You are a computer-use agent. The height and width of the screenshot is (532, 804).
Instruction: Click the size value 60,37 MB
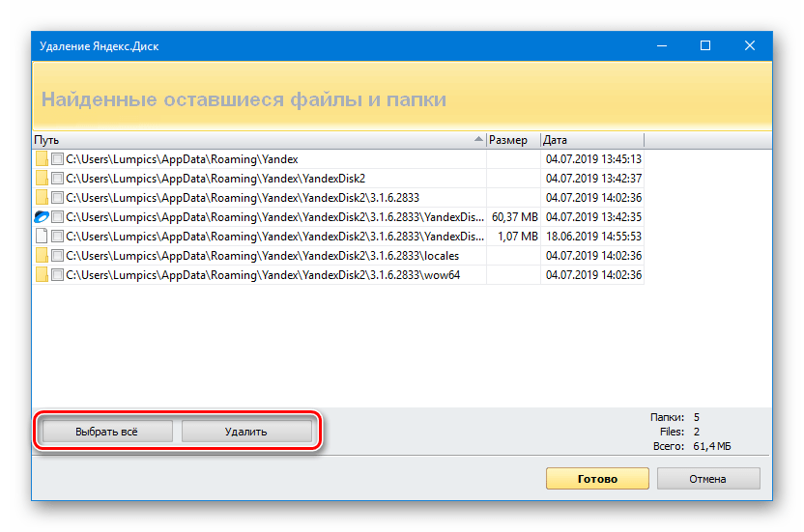[515, 217]
